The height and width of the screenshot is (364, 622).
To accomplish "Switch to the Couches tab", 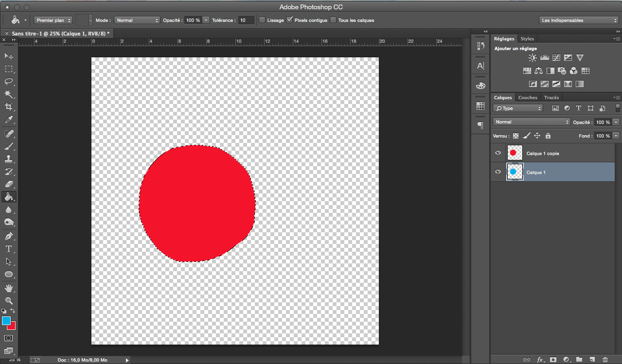I will click(x=528, y=98).
